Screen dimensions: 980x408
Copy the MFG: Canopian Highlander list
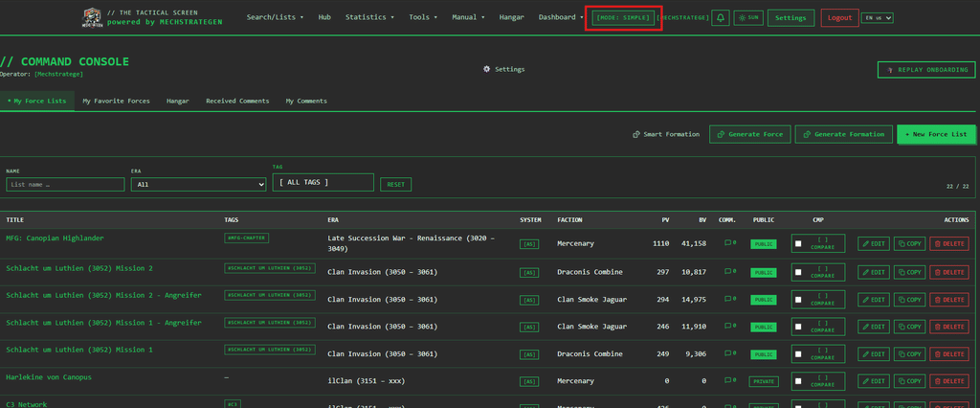[x=909, y=244]
